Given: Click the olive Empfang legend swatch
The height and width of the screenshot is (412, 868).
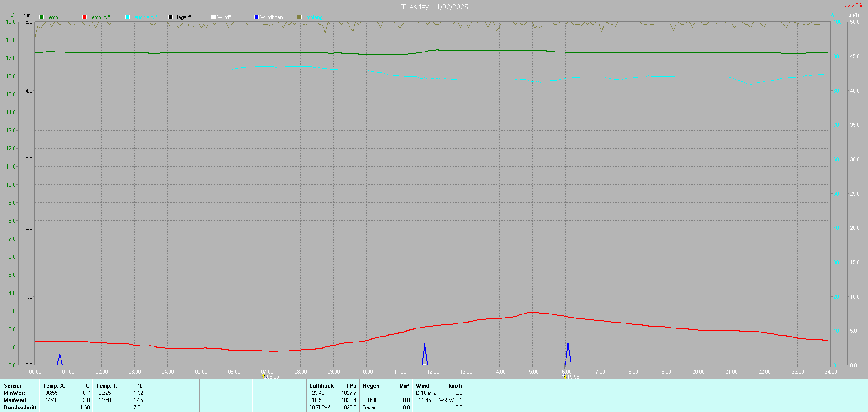Looking at the screenshot, I should 299,17.
